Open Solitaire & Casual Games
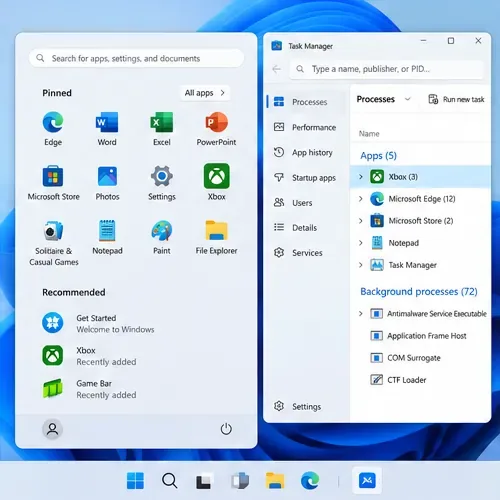Viewport: 500px width, 500px height. tap(53, 243)
